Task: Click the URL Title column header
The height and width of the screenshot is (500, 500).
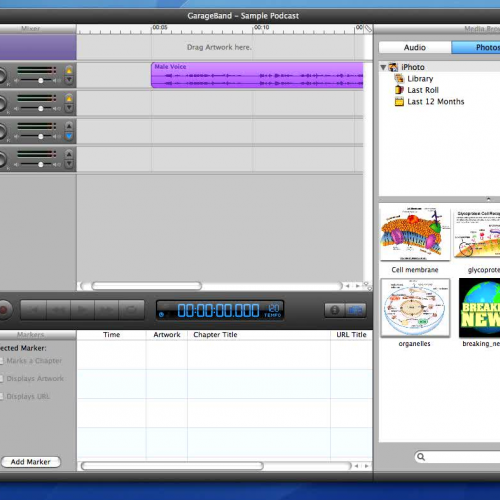Action: click(x=351, y=335)
